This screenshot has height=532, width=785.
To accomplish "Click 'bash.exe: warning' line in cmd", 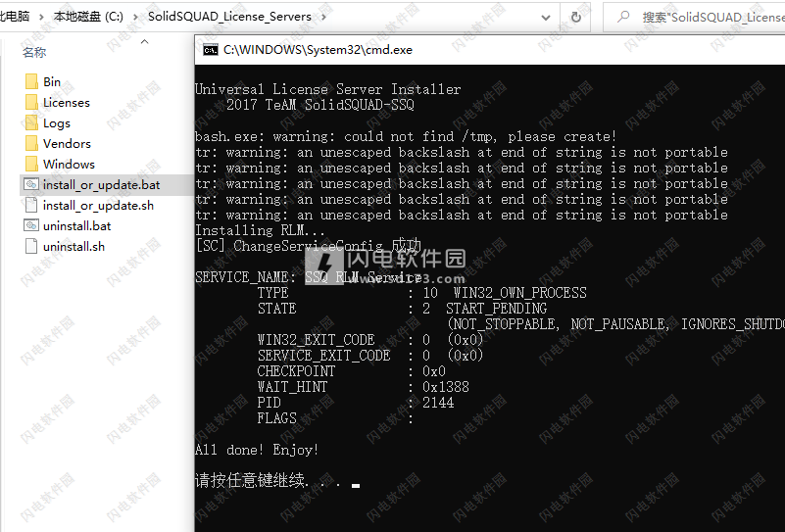I will (406, 136).
